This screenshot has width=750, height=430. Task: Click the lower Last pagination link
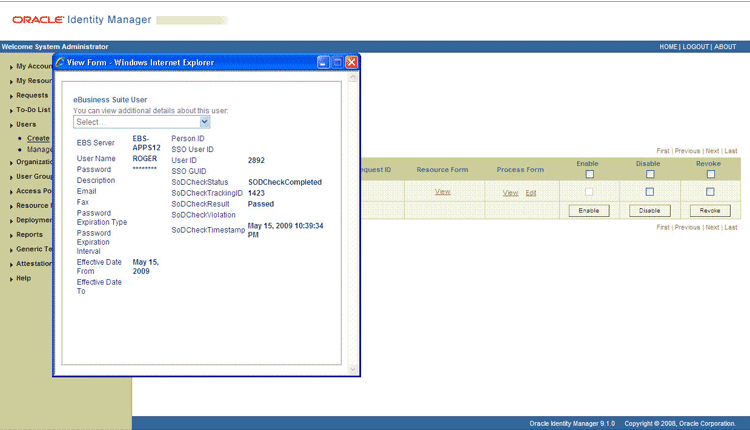[731, 227]
